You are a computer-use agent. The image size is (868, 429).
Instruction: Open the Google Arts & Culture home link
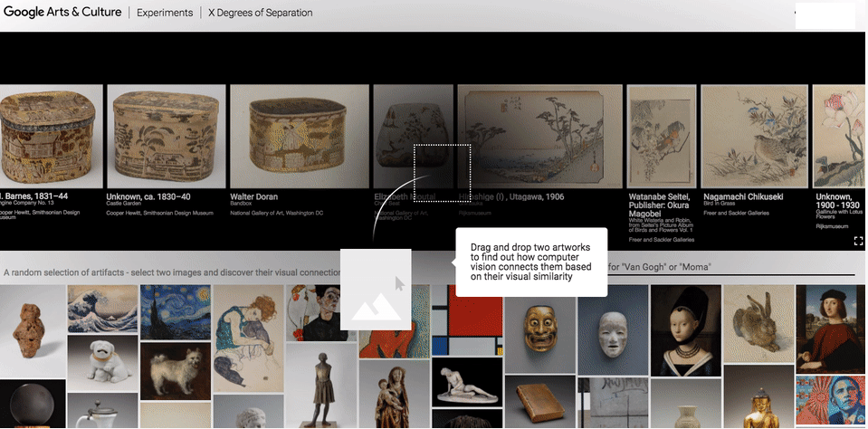point(62,12)
